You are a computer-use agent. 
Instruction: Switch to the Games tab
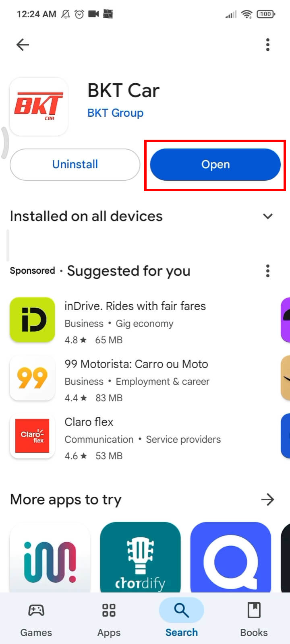(x=36, y=620)
